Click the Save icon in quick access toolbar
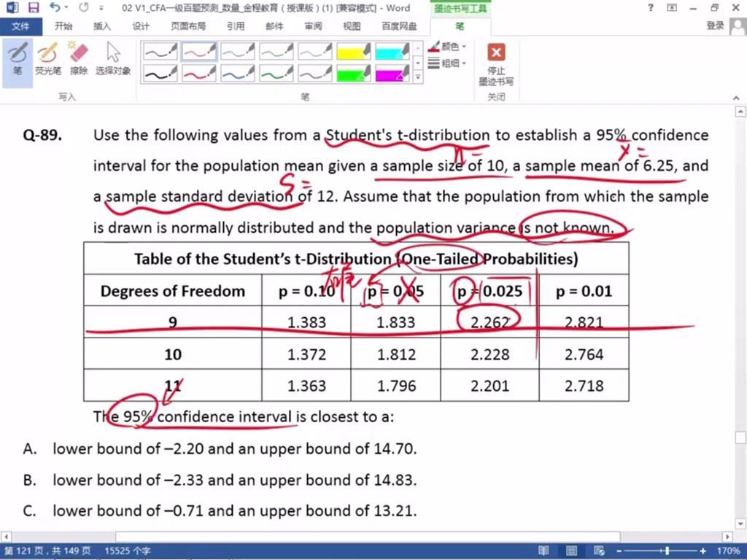 pyautogui.click(x=34, y=8)
